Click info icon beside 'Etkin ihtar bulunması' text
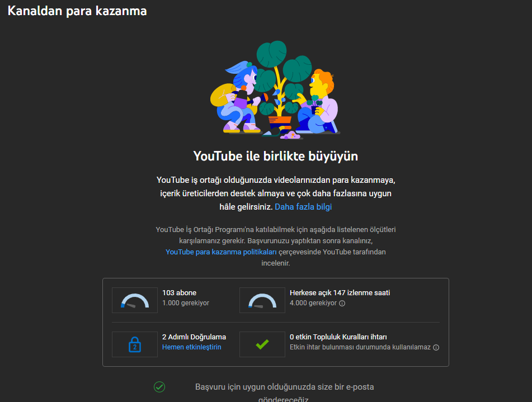Viewport: 532px width, 402px height. click(436, 347)
